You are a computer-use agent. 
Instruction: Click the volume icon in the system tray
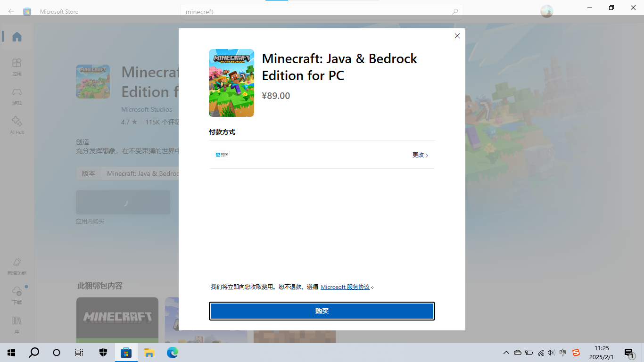(x=551, y=352)
